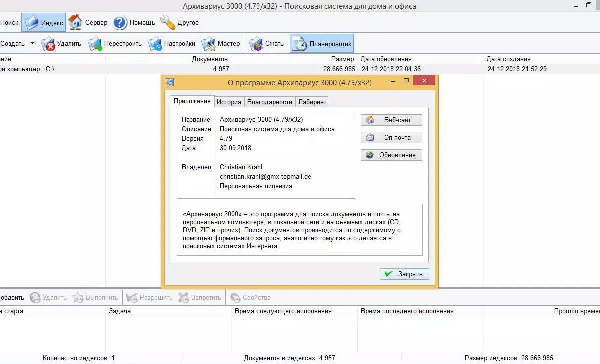
Task: Click the owner name Christian Krahl
Action: pyautogui.click(x=241, y=167)
